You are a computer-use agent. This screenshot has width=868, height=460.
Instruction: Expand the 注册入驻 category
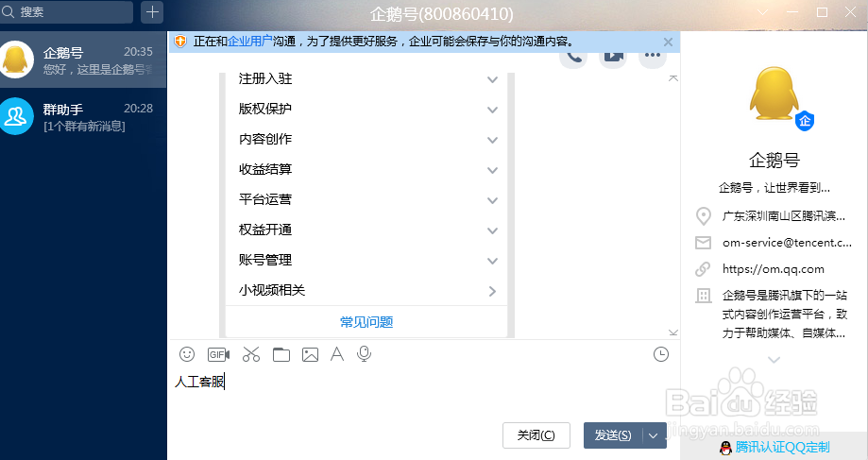tap(492, 79)
